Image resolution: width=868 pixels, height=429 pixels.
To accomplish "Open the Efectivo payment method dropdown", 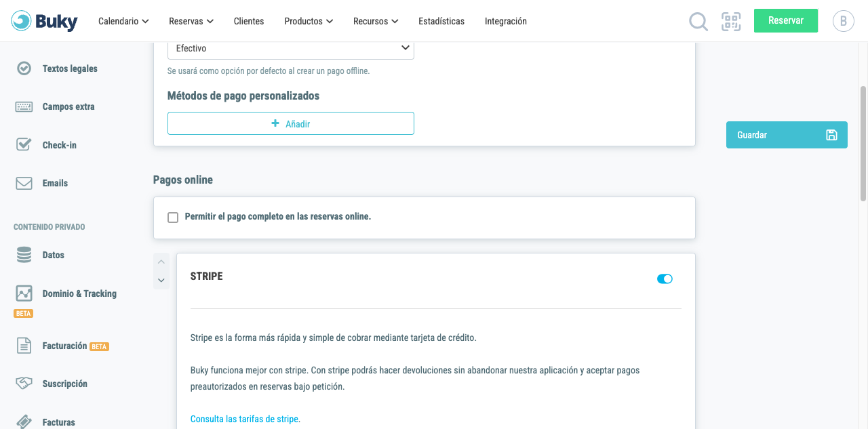I will [x=291, y=48].
